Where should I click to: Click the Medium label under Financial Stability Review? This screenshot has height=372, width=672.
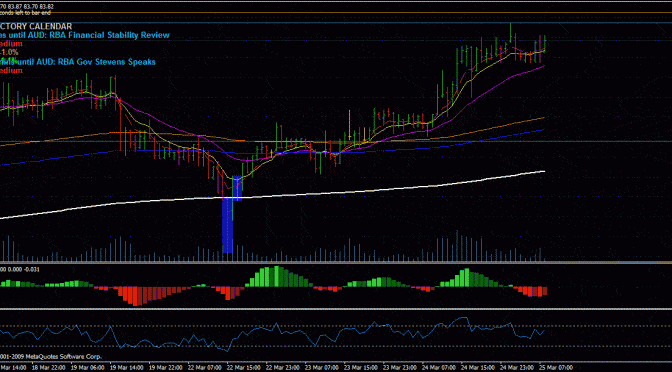(11, 44)
